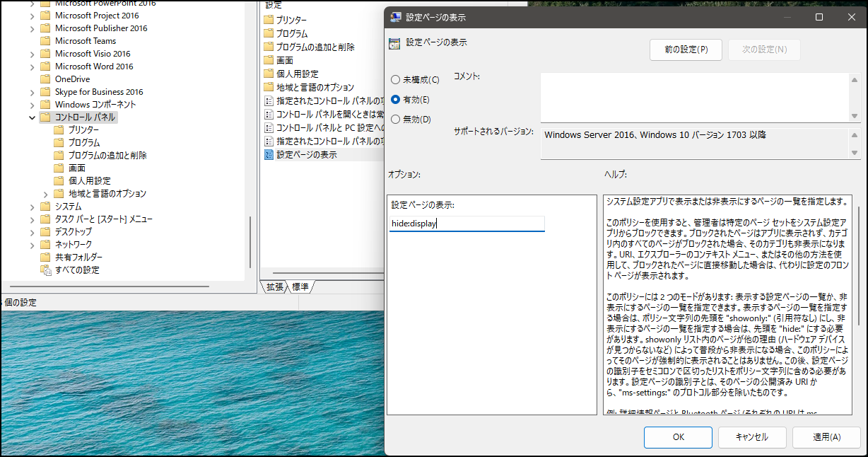Select the ネットワーク tree item
The width and height of the screenshot is (868, 457).
click(x=74, y=244)
